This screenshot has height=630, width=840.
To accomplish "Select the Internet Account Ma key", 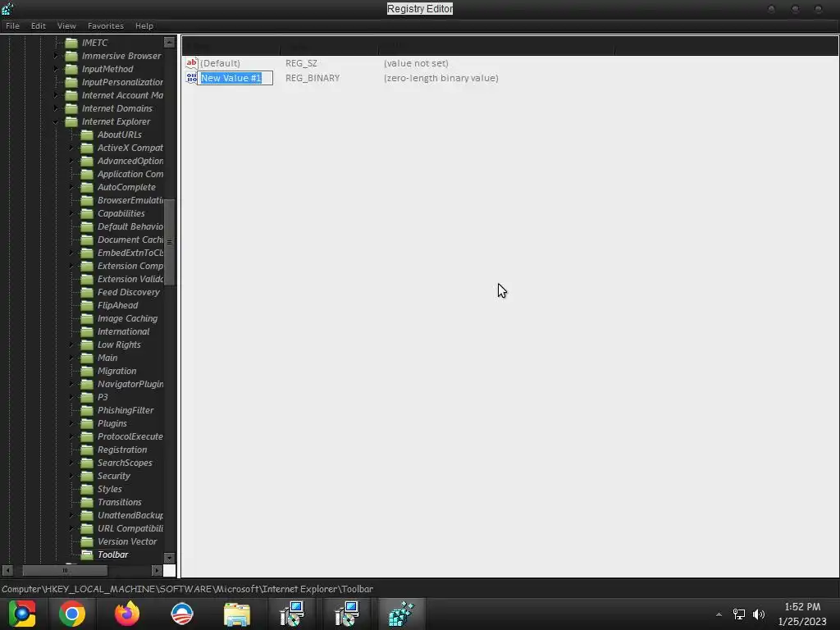I will point(122,95).
